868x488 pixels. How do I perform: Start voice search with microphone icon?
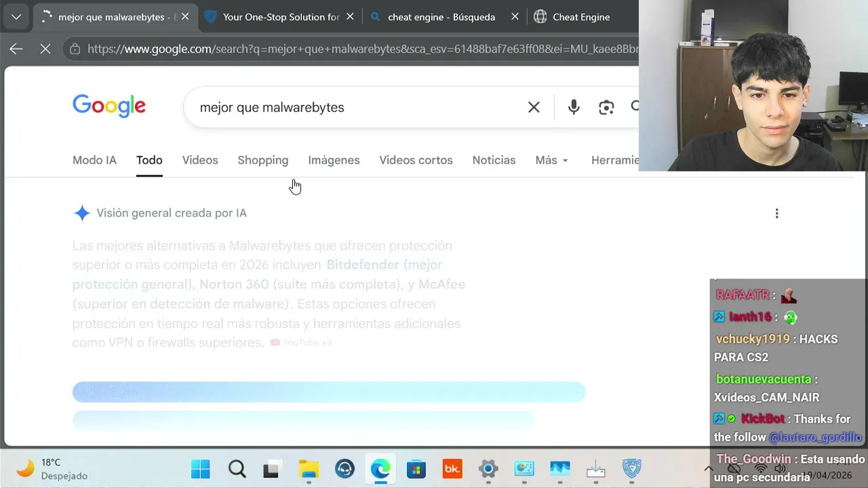tap(574, 107)
